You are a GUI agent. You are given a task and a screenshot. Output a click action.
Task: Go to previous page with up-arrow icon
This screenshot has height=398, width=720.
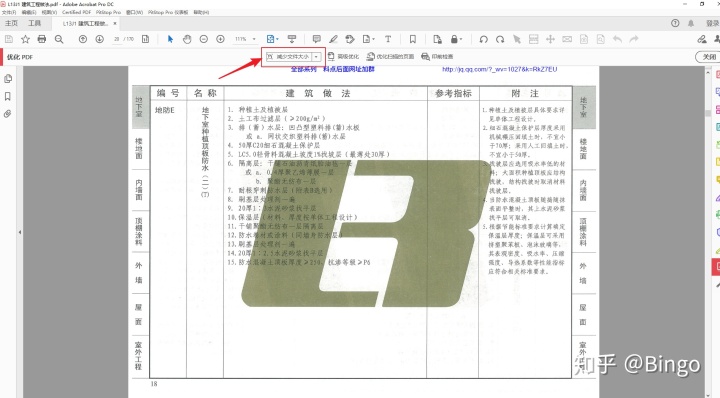pyautogui.click(x=83, y=39)
